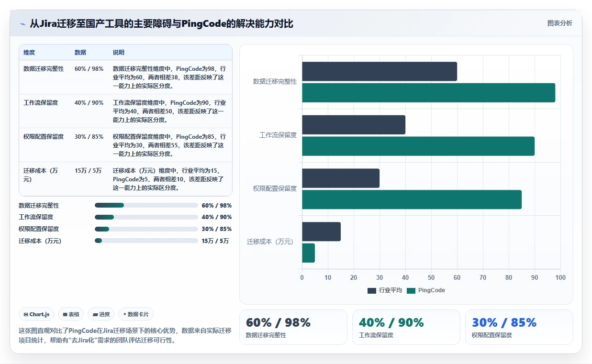Click the PingCode bar for 权限配置保留度
592x364 pixels.
point(412,199)
